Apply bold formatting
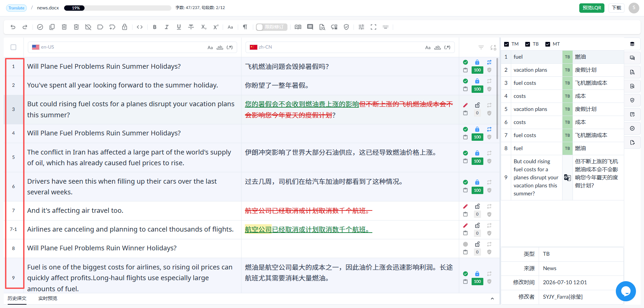Screen dimensions: 644x308 (x=155, y=27)
